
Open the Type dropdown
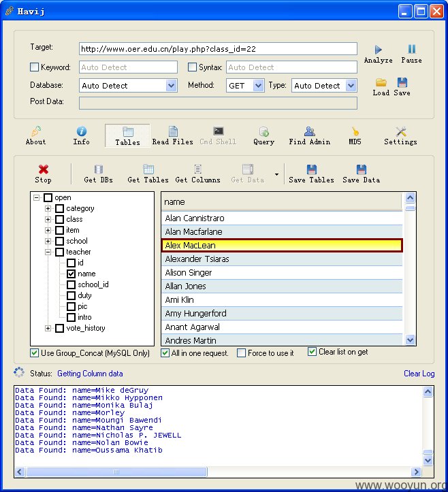[x=351, y=85]
